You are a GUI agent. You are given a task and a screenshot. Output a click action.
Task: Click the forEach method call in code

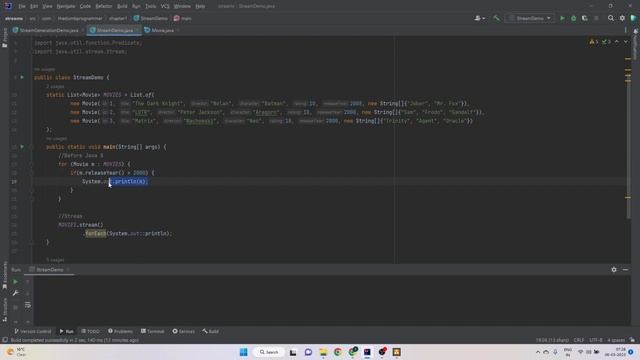tap(96, 233)
